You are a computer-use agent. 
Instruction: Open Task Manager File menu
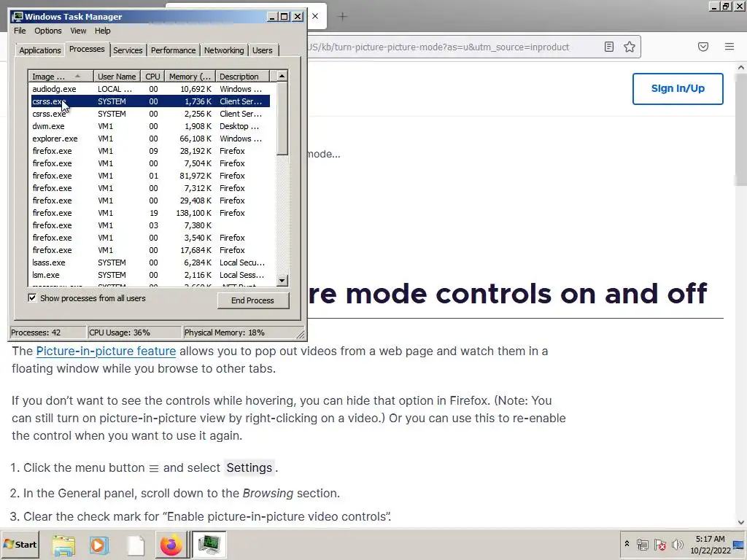(x=20, y=31)
